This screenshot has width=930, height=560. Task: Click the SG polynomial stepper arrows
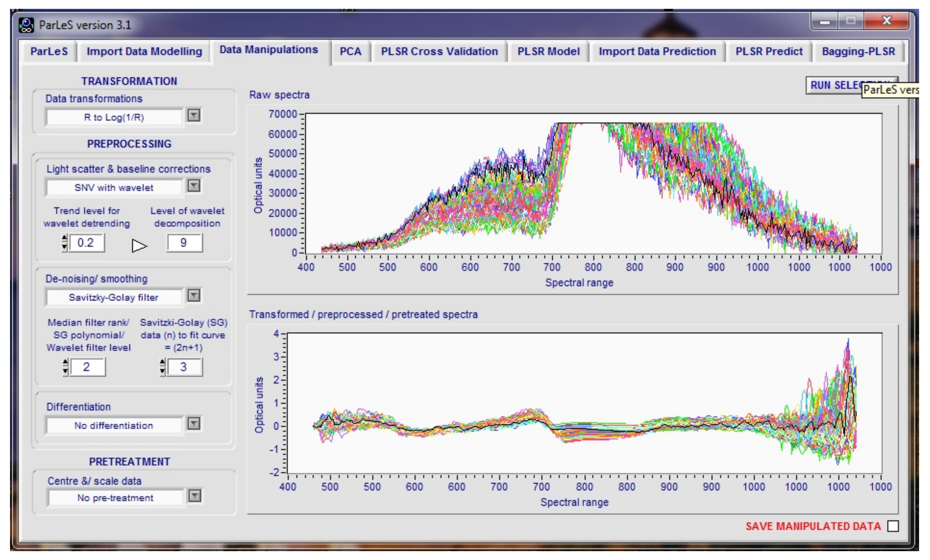(65, 367)
